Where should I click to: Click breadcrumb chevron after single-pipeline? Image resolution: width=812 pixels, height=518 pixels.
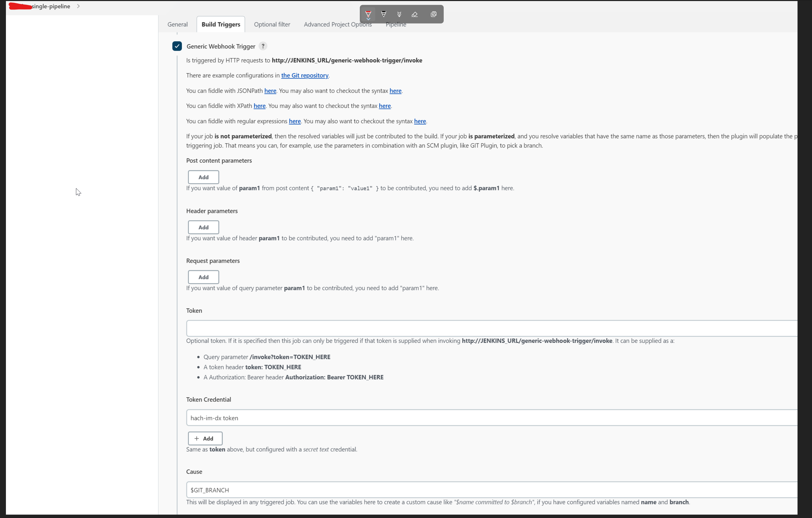tap(78, 6)
